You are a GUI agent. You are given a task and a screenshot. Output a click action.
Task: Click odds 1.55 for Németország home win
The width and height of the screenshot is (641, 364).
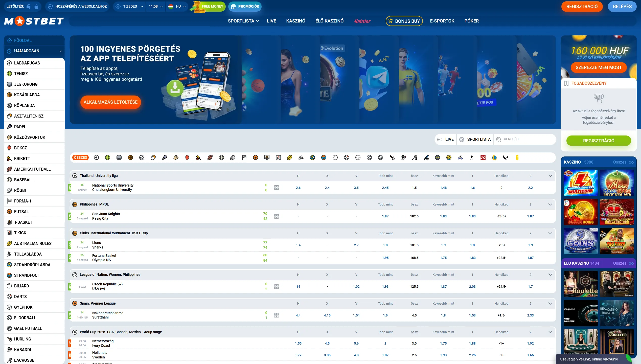298,343
